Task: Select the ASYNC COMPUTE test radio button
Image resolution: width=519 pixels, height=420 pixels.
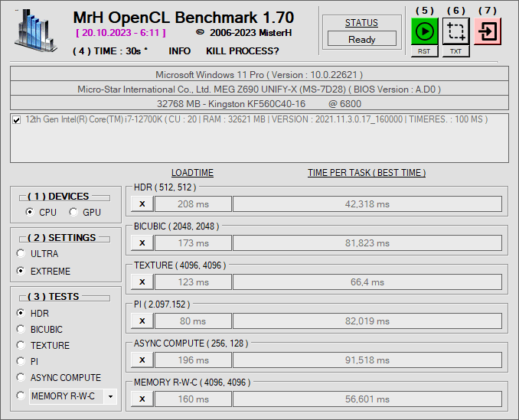Action: pyautogui.click(x=21, y=377)
